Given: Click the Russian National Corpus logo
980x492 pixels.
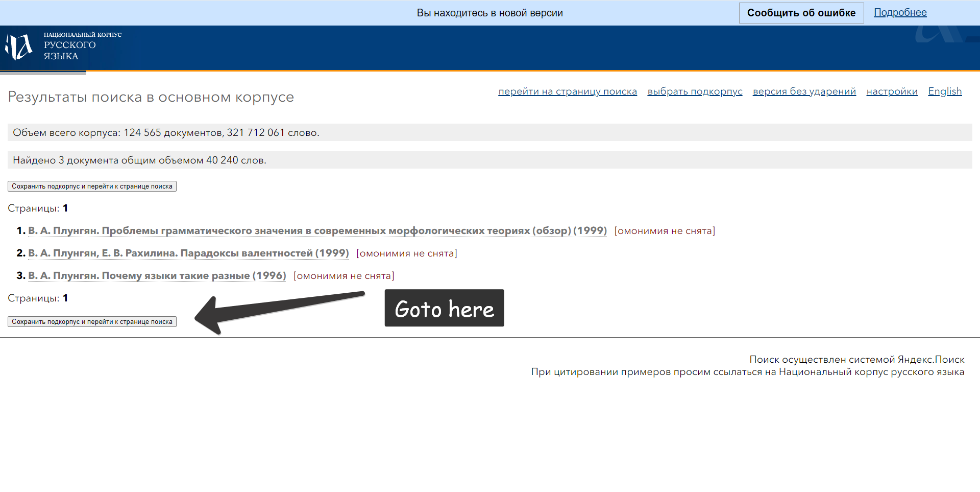Looking at the screenshot, I should pos(18,46).
